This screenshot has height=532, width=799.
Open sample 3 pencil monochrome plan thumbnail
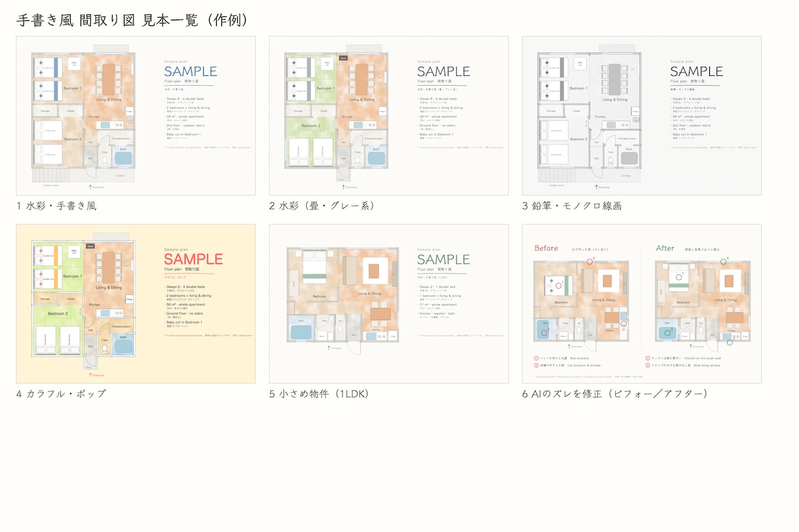coord(642,116)
